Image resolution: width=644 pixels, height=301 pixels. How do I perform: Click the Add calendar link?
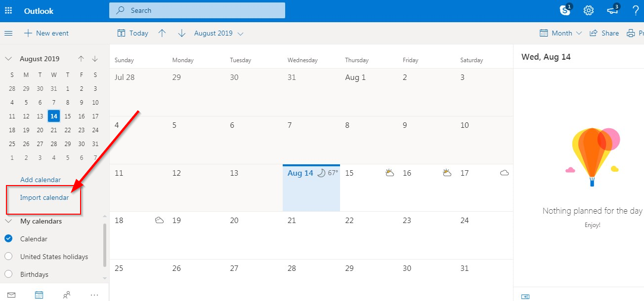[41, 180]
